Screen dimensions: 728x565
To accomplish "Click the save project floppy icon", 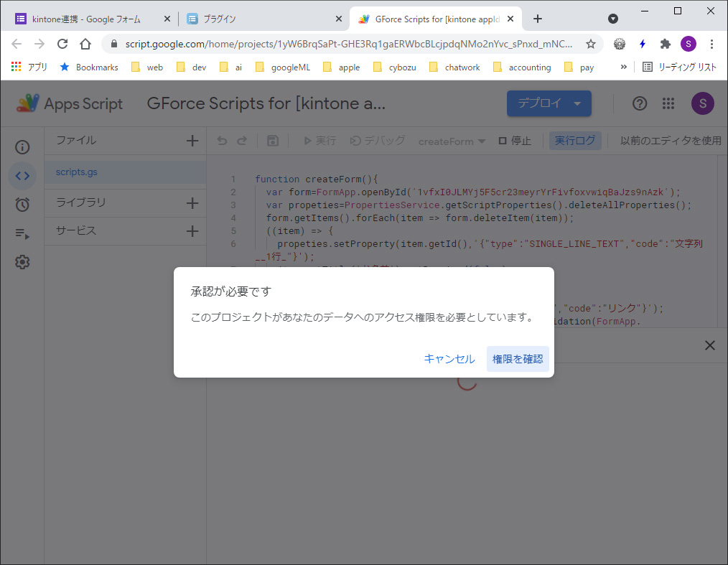I will [273, 141].
